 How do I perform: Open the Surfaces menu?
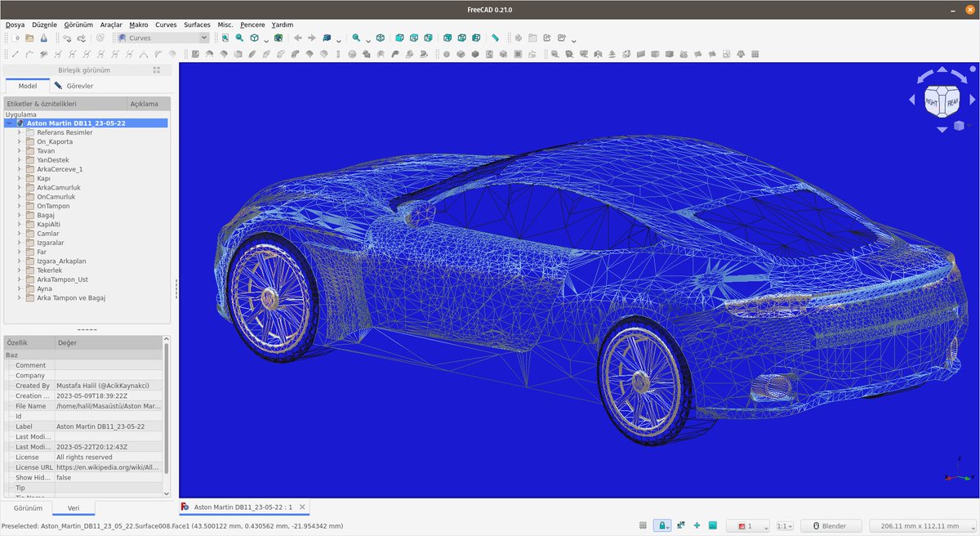[x=197, y=25]
